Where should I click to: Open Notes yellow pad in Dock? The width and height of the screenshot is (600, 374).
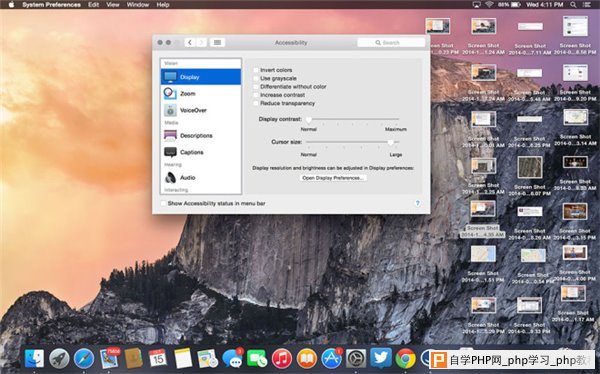click(183, 359)
